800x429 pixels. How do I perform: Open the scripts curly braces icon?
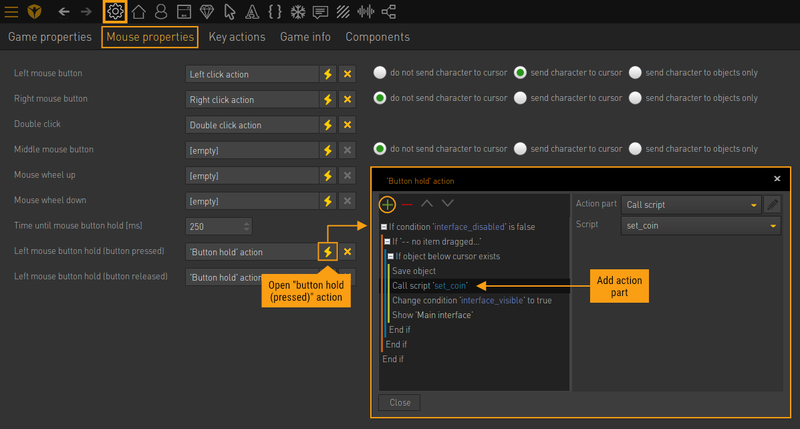pos(275,11)
